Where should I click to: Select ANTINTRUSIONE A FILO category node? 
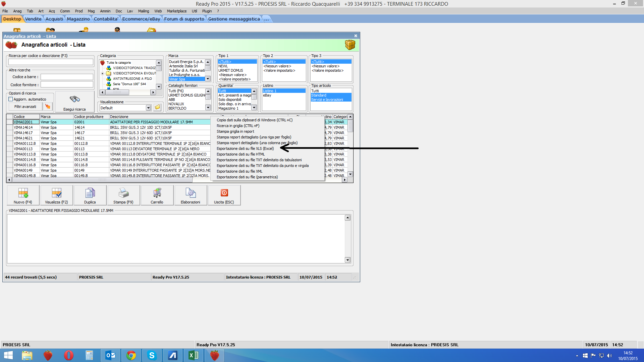tap(132, 78)
